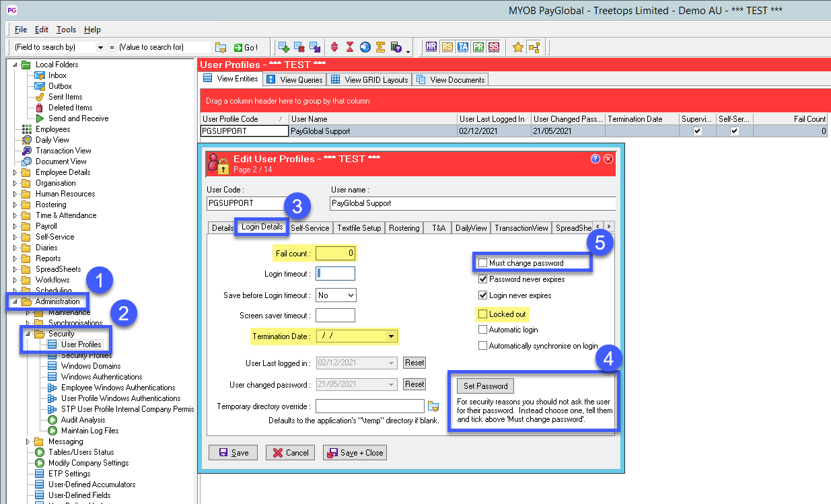Viewport: 831px width, 504px height.
Task: Expand the Employee Details folder
Action: [x=15, y=172]
